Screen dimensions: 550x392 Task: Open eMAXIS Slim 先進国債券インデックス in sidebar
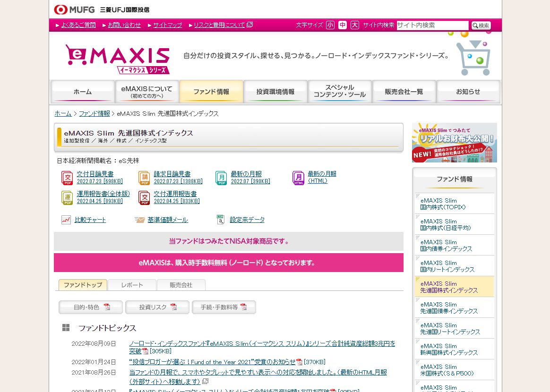[x=454, y=307]
